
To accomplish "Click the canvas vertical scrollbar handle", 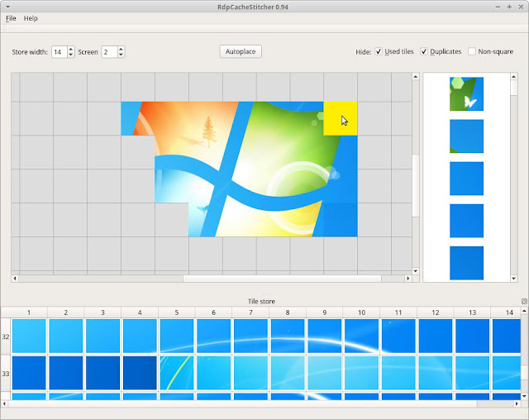I will pos(416,185).
